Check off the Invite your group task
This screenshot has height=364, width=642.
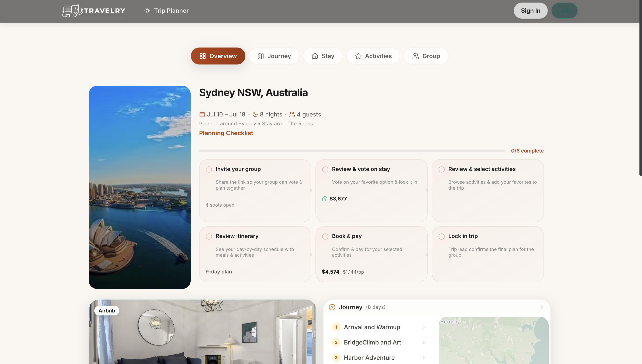[x=209, y=169]
